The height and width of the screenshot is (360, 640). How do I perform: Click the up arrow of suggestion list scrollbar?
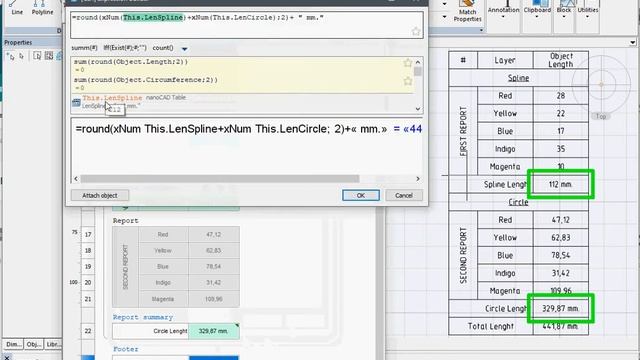click(418, 62)
